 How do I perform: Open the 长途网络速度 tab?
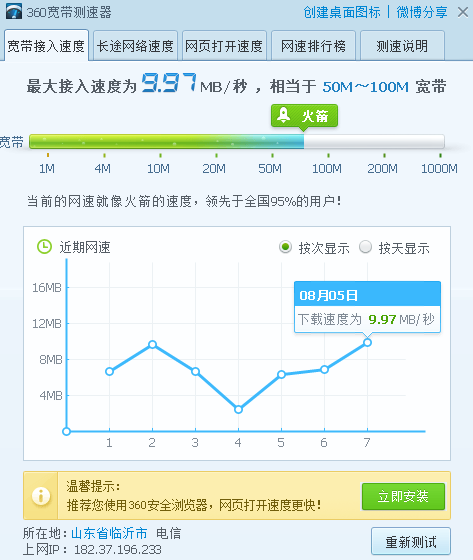click(x=135, y=46)
